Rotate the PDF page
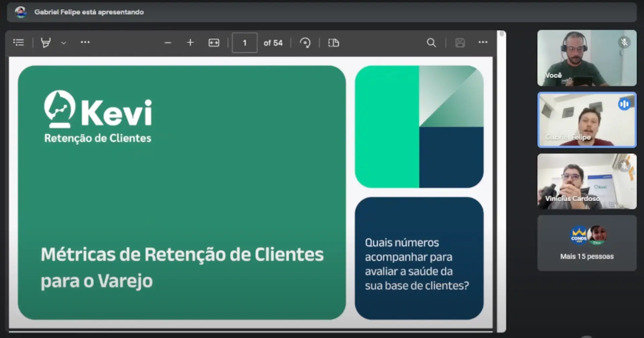 305,43
